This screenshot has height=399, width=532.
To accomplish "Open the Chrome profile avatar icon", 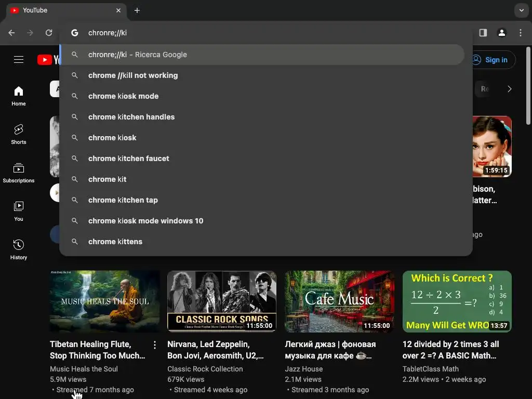I will coord(501,33).
